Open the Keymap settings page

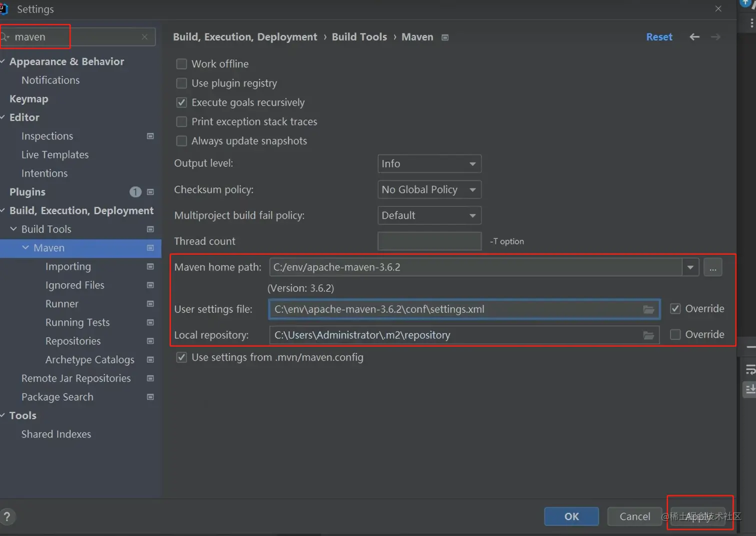coord(29,99)
